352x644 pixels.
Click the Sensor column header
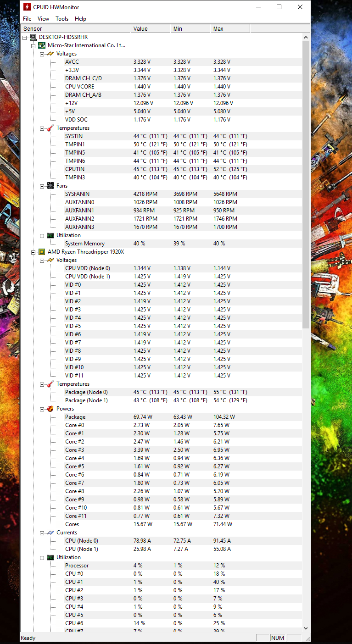pos(76,28)
